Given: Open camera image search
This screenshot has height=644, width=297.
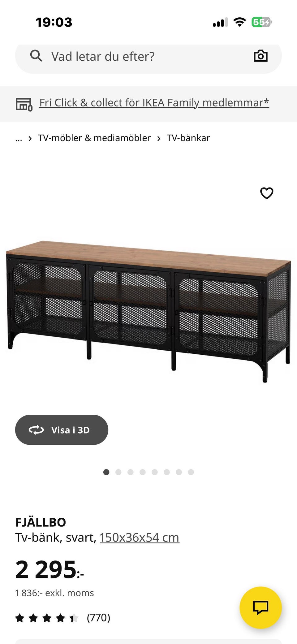Looking at the screenshot, I should 260,56.
